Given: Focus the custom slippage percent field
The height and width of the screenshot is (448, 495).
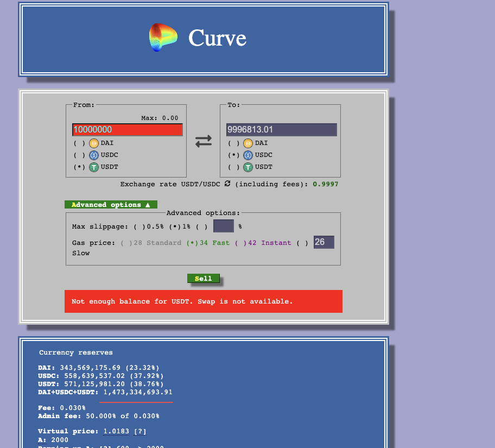Looking at the screenshot, I should coord(224,226).
